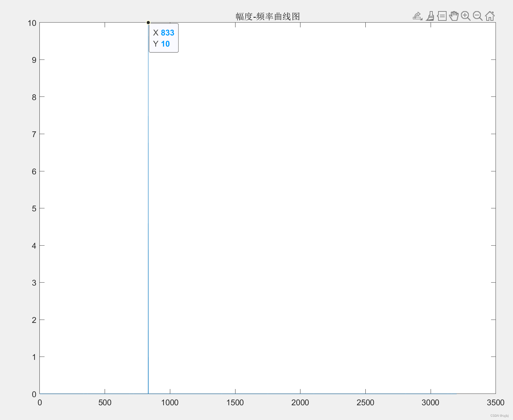Viewport: 513px width, 420px height.
Task: Click the y-axis label 6
Action: point(34,171)
